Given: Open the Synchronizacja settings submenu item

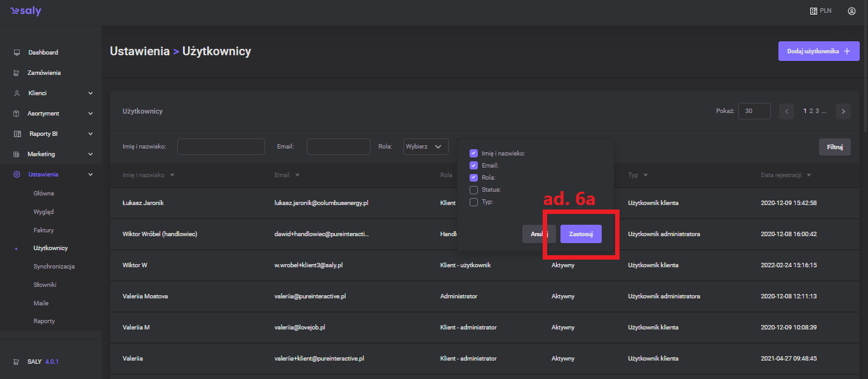Looking at the screenshot, I should 54,267.
